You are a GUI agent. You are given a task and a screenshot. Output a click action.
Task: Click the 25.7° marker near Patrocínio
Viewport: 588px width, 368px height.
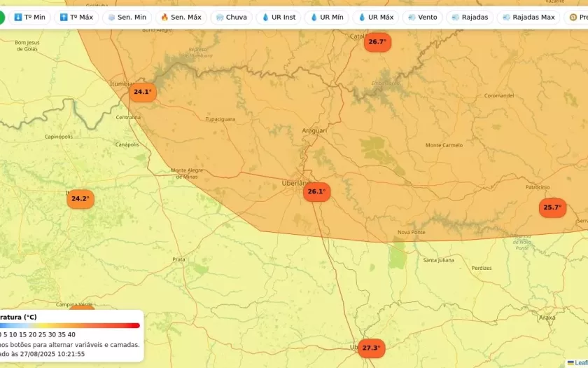552,207
